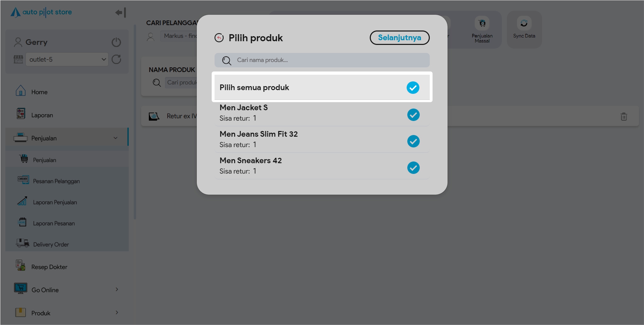The width and height of the screenshot is (644, 325).
Task: Go to Laporan Penjualan in sidebar
Action: click(55, 202)
